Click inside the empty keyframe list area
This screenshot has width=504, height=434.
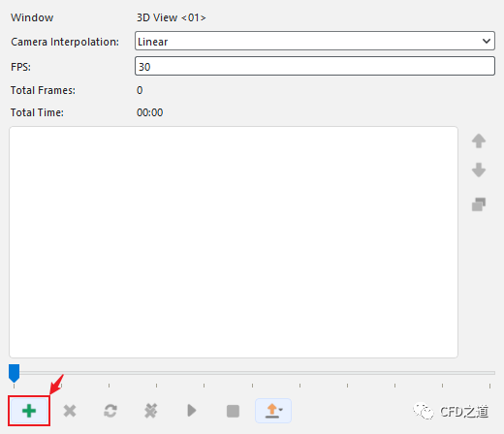234,242
